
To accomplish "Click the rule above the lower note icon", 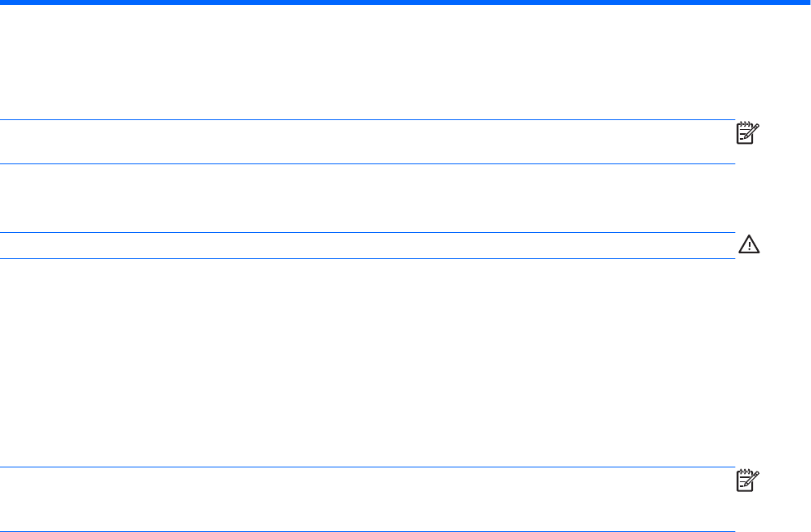I will point(368,467).
